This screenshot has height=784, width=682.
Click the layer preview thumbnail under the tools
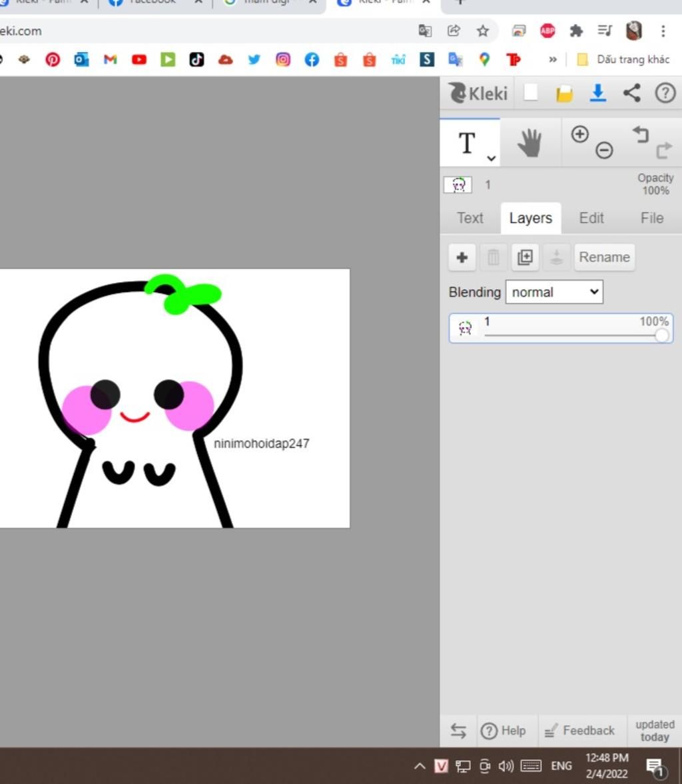tap(458, 185)
